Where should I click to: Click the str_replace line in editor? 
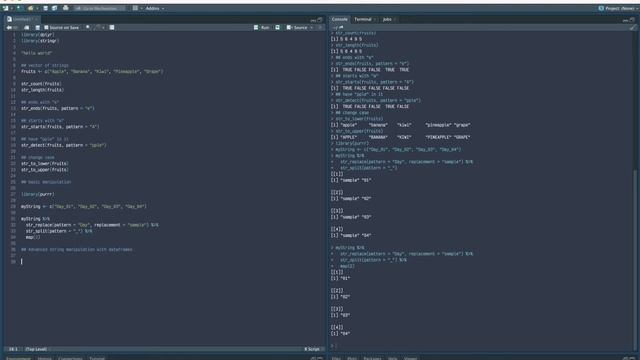click(92, 225)
